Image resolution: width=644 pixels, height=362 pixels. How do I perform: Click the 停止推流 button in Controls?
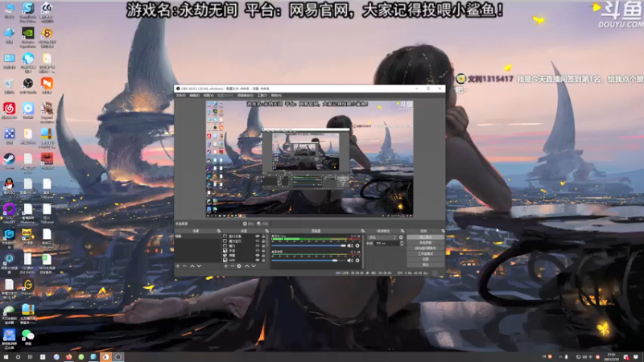[x=425, y=237]
